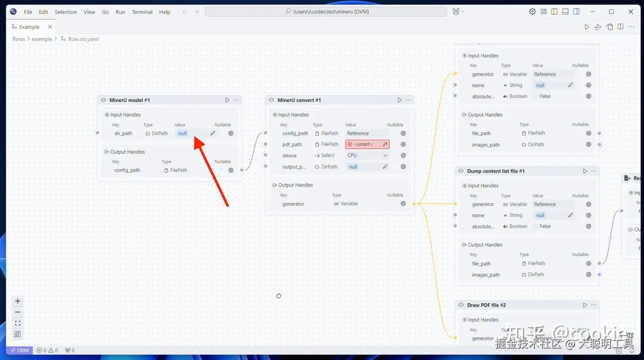Open errors and warnings in status bar
The width and height of the screenshot is (644, 360).
coord(47,350)
